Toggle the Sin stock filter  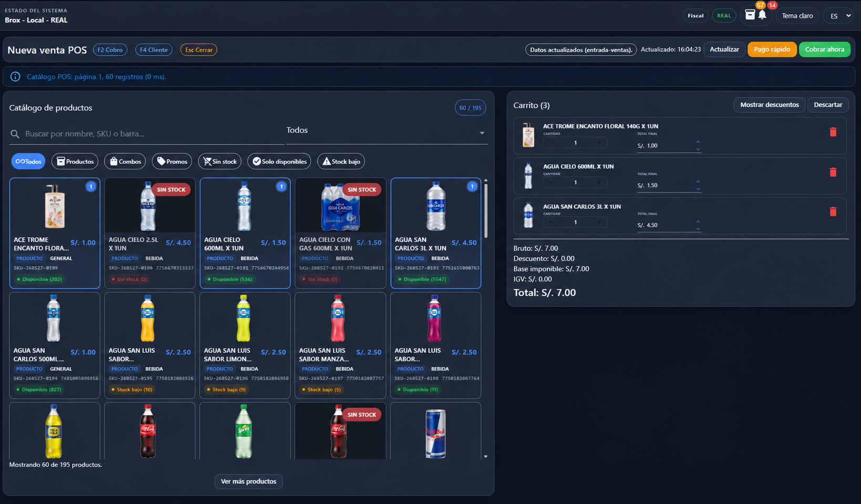click(x=220, y=161)
